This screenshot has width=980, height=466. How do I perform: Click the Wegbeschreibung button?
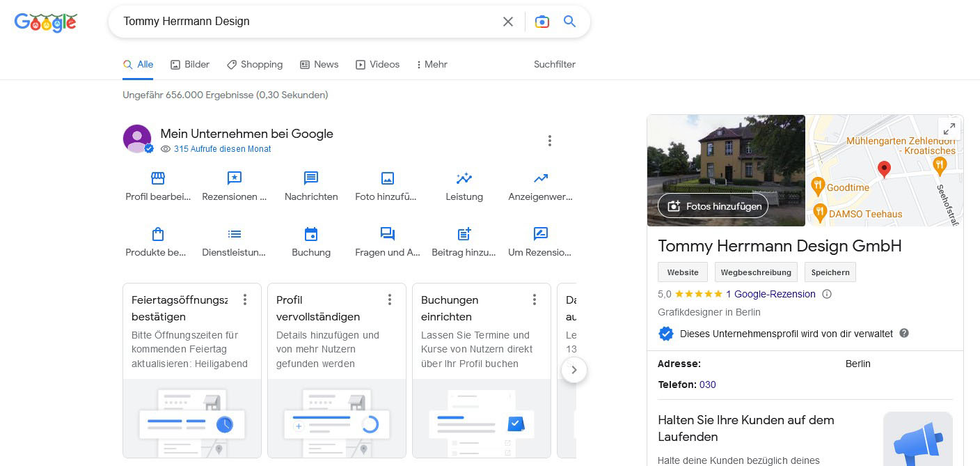coord(756,272)
